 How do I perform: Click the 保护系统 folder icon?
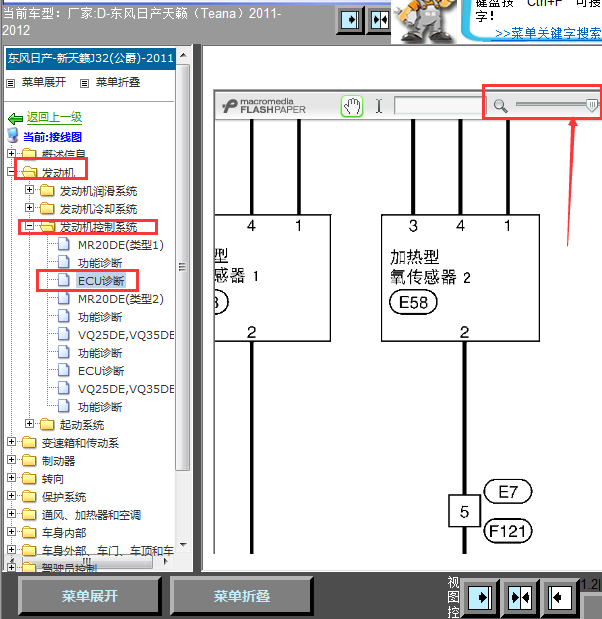pos(29,497)
